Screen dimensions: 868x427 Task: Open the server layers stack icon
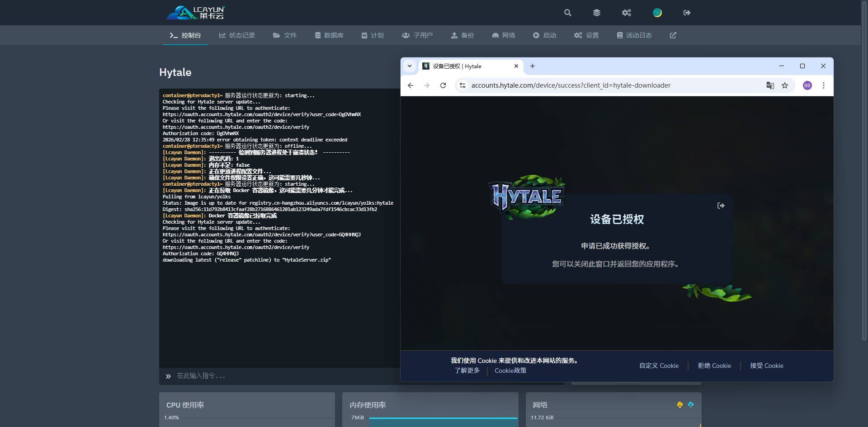tap(597, 13)
